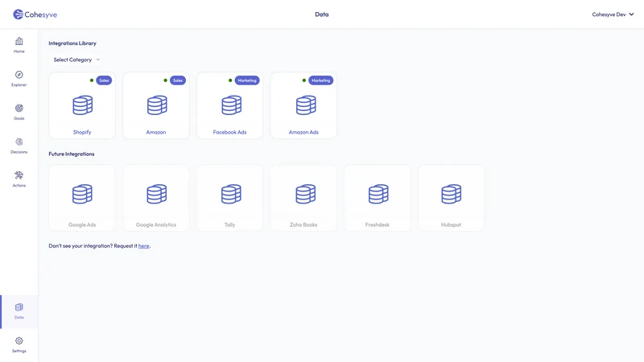This screenshot has width=644, height=362.
Task: Click the green status dot on Amazon card
Action: 166,80
